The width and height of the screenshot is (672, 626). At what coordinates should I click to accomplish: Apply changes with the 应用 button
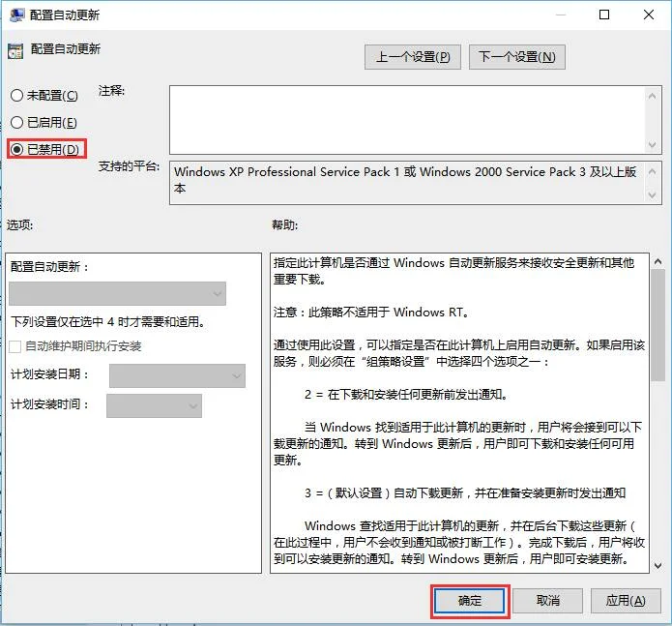coord(625,601)
